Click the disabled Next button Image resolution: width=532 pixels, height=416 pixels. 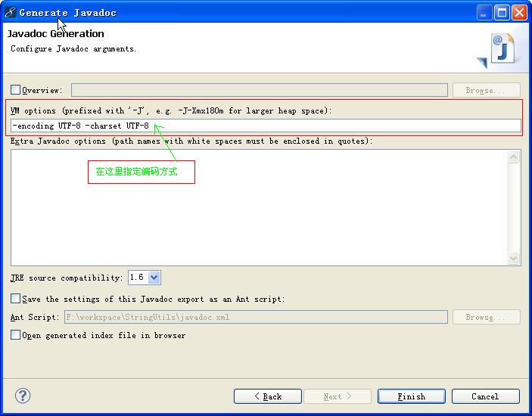point(338,396)
